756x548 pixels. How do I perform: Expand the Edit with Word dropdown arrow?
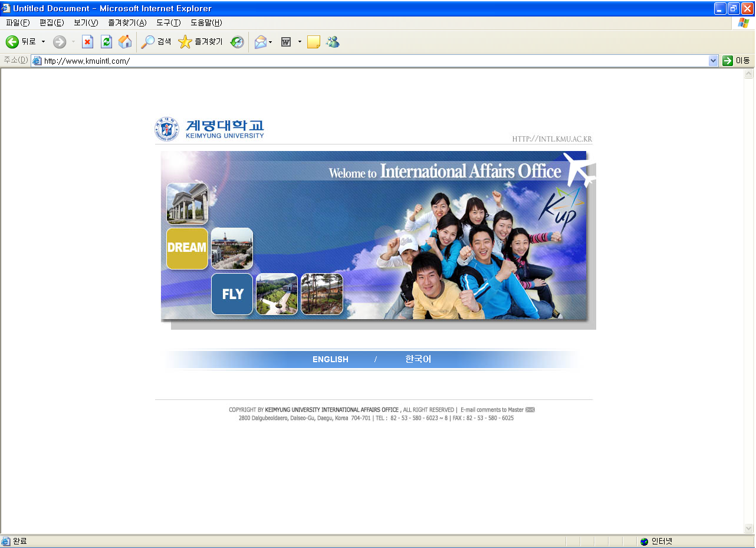click(300, 42)
